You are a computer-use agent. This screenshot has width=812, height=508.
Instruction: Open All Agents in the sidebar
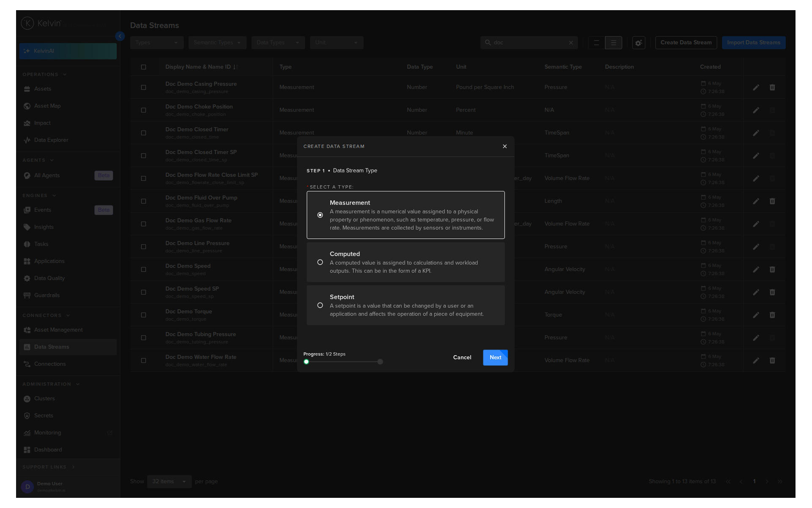[68, 176]
